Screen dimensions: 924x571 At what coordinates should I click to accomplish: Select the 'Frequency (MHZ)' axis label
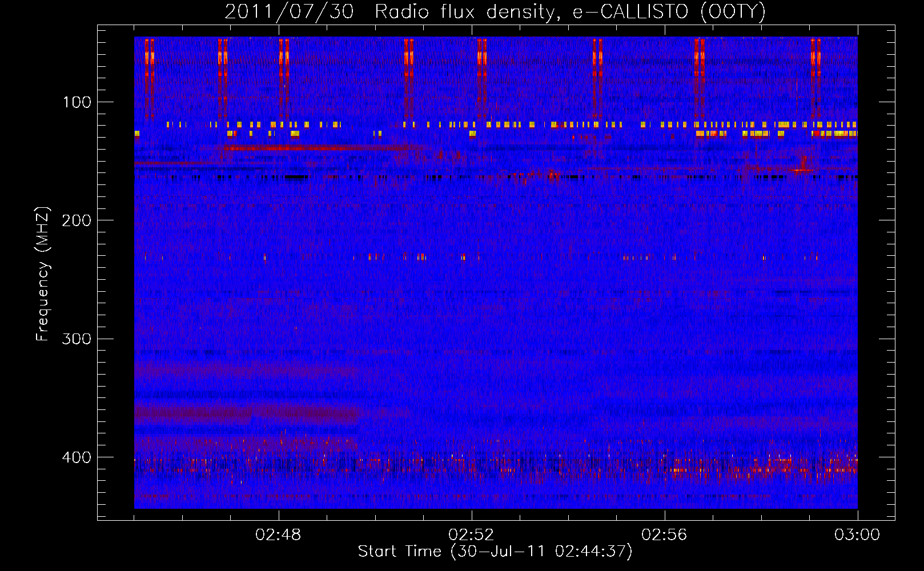[x=43, y=274]
